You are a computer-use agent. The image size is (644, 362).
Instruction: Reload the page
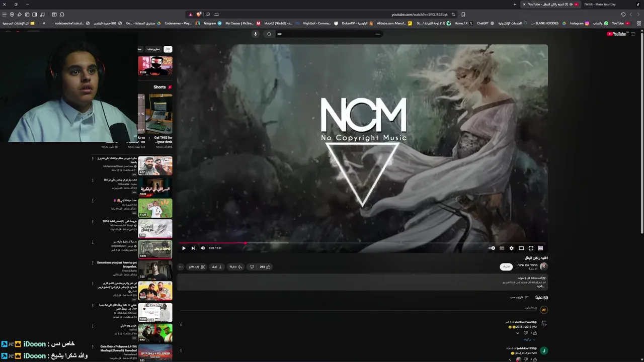(x=623, y=14)
